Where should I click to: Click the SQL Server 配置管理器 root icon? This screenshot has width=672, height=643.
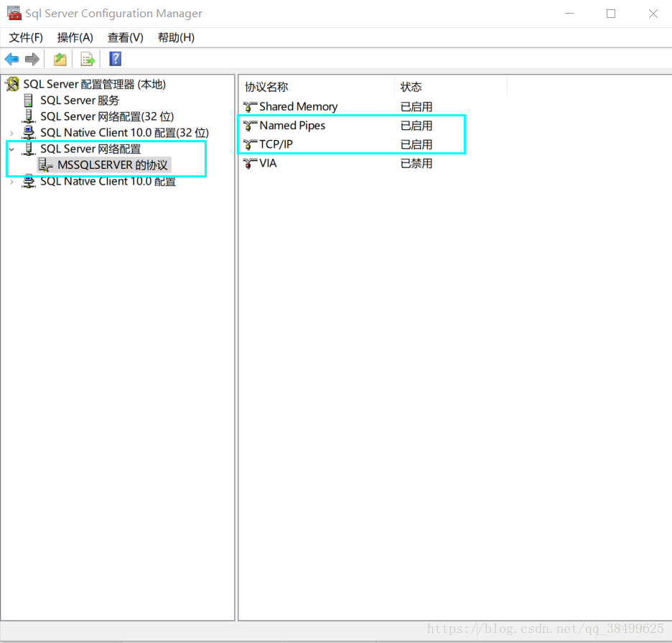(x=12, y=84)
